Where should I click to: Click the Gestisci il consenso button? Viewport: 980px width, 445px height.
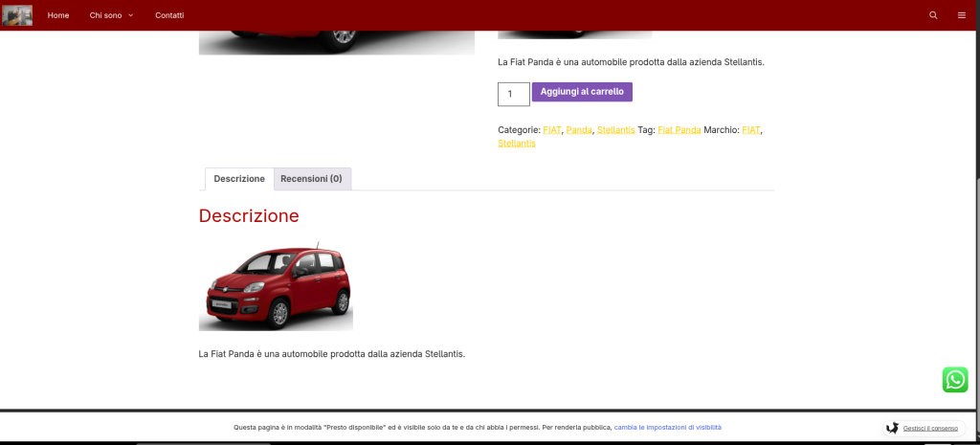click(x=922, y=428)
